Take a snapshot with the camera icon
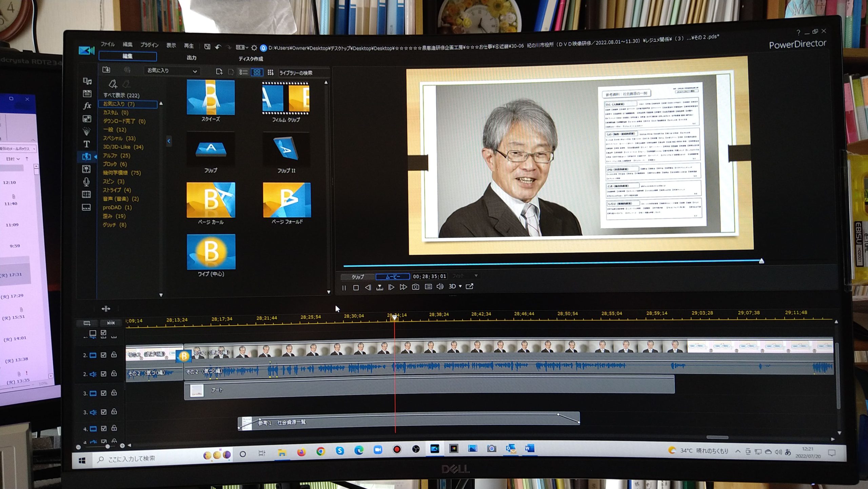868x489 pixels. coord(415,287)
